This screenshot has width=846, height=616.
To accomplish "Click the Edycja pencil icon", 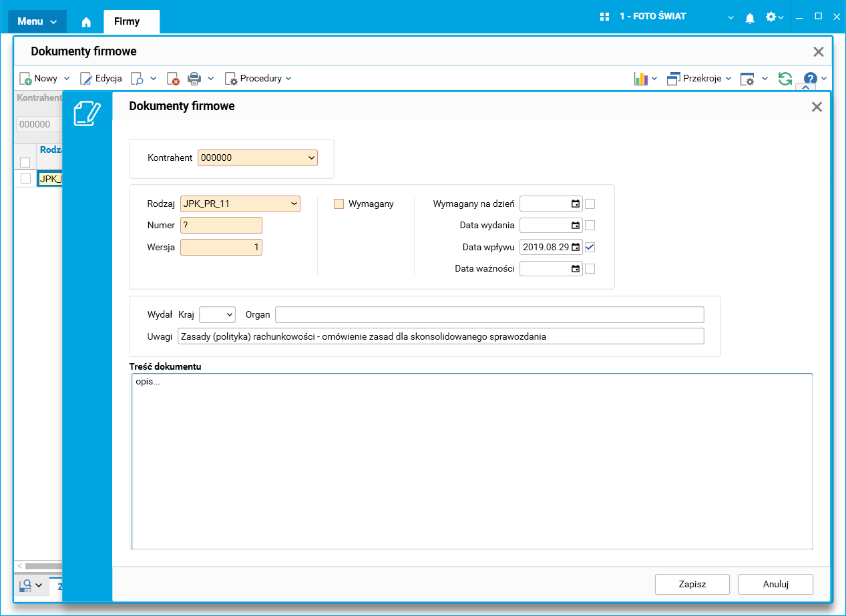I will 86,79.
